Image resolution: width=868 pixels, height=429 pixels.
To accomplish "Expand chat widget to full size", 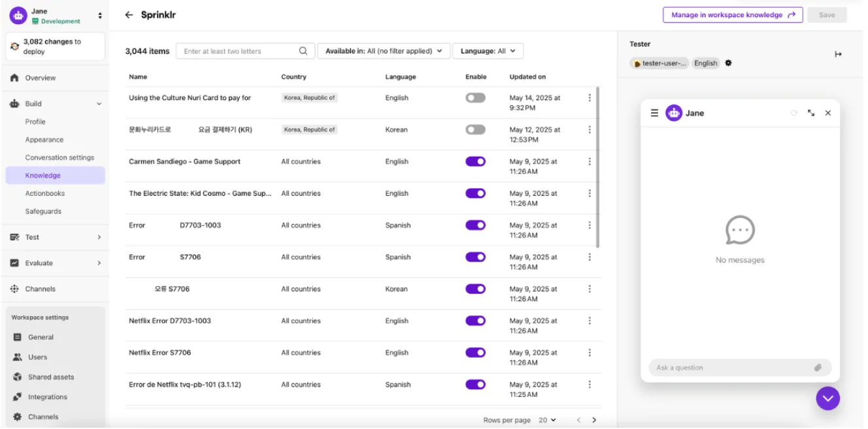I will click(811, 113).
